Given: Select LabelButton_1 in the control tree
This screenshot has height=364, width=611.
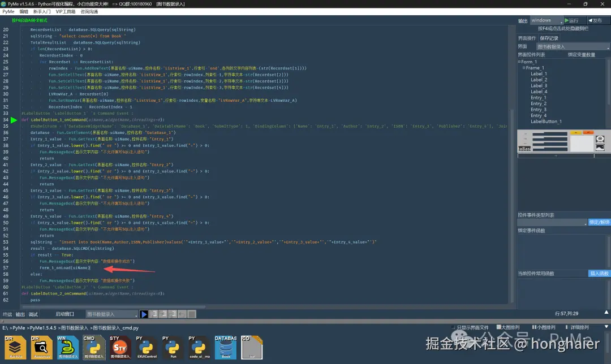Looking at the screenshot, I should pos(546,122).
